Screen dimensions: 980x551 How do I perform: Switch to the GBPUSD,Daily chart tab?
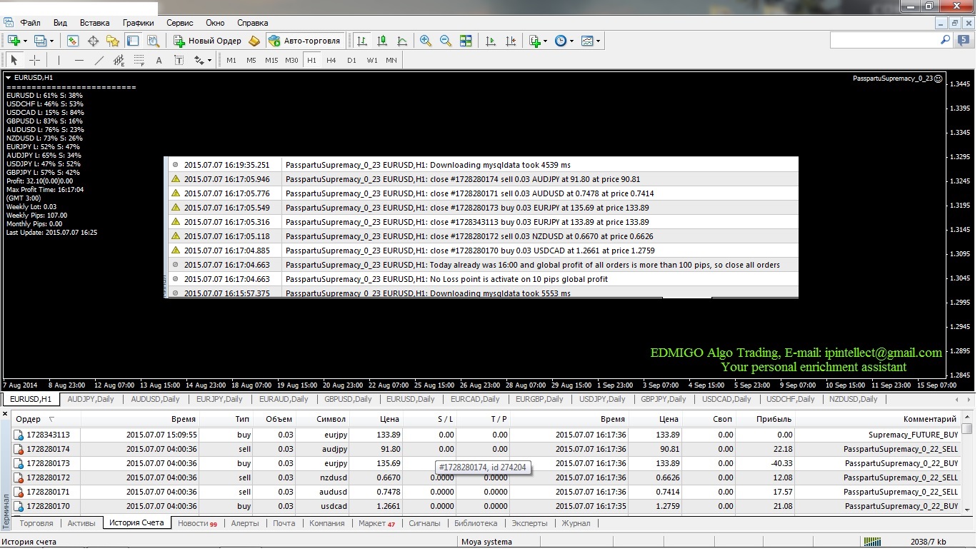pos(348,399)
